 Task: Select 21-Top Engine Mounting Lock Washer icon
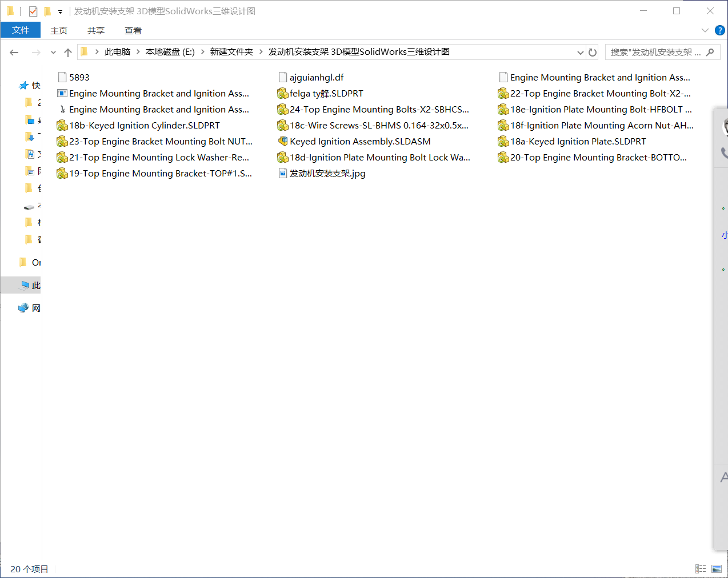(x=62, y=157)
